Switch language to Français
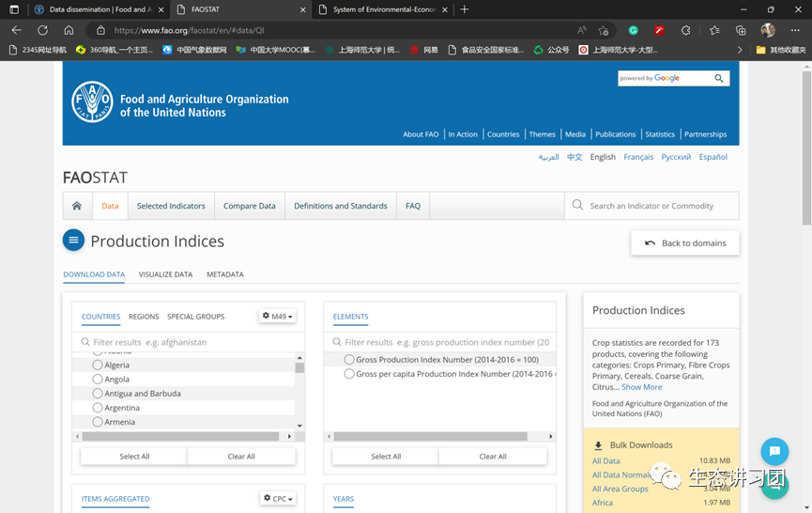812x513 pixels. [x=638, y=157]
